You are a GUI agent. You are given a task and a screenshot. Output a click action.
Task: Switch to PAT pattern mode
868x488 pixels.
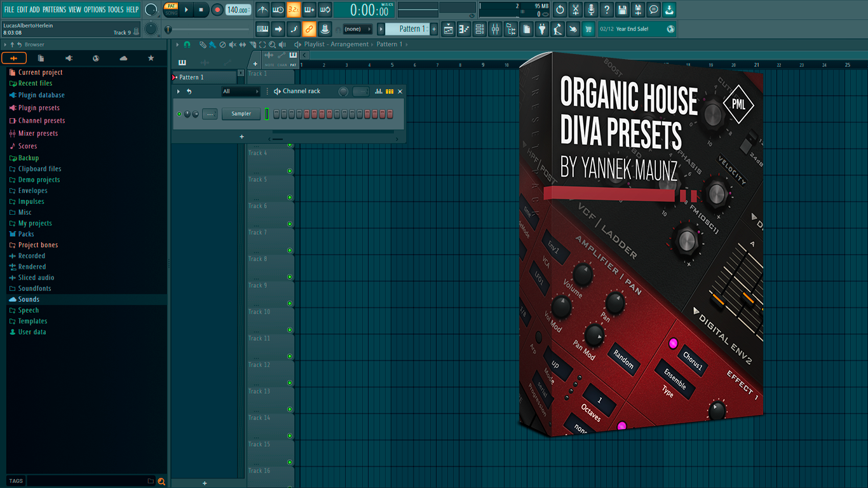click(171, 6)
